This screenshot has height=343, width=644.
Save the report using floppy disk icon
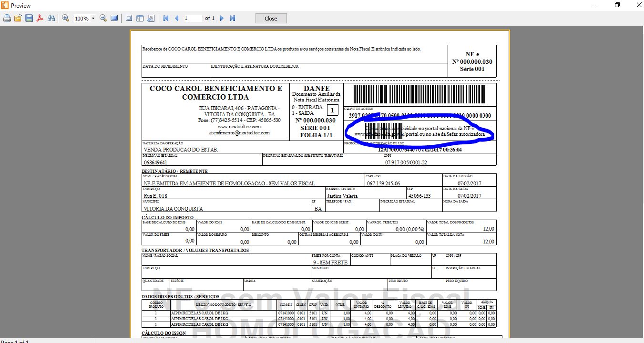click(x=29, y=19)
